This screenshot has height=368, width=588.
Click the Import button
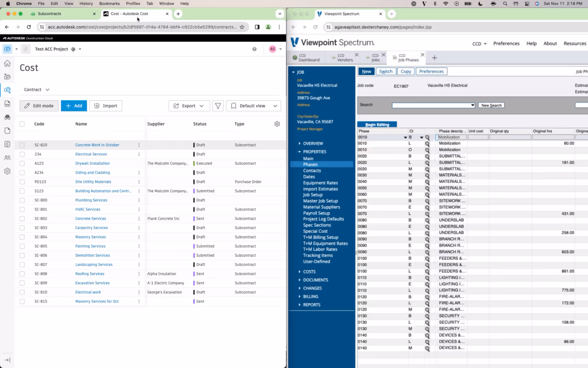point(106,106)
